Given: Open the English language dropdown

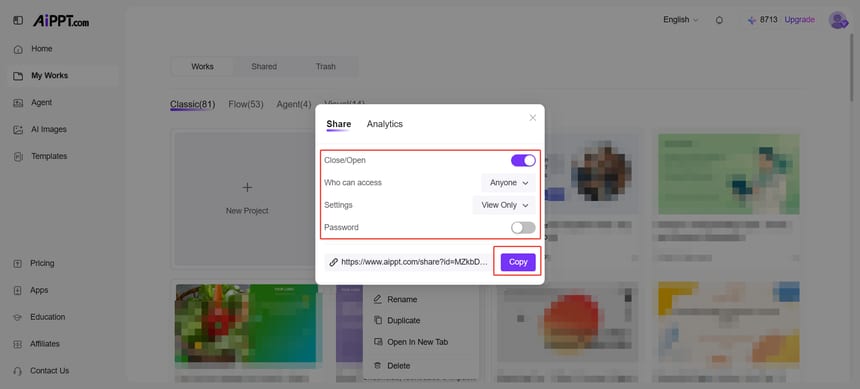Looking at the screenshot, I should [681, 20].
